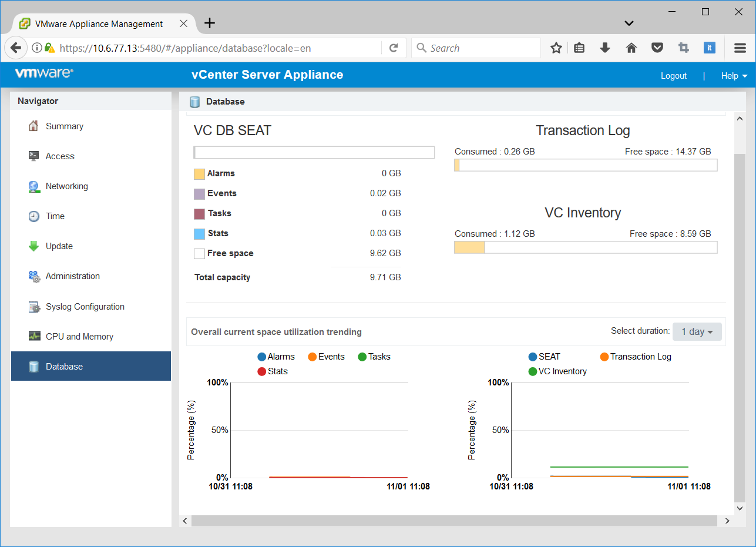Click the Tasks maroon color swatch
Viewport: 756px width, 547px height.
pyautogui.click(x=199, y=214)
